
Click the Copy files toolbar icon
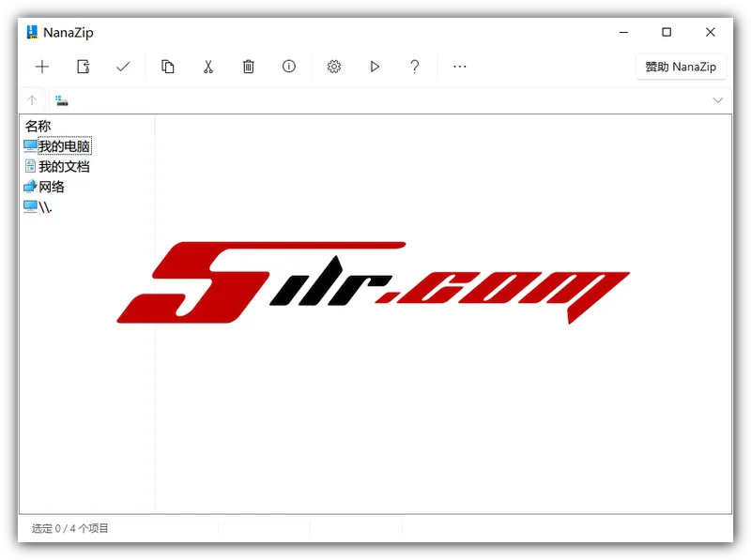point(168,67)
